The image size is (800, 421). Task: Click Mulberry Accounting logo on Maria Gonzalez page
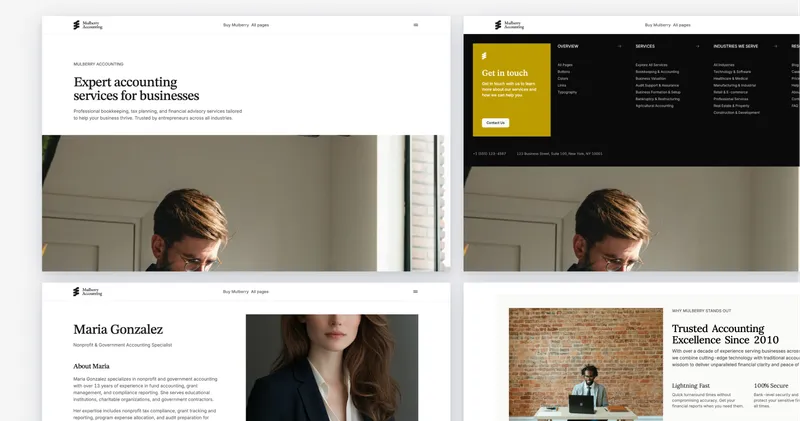pyautogui.click(x=88, y=292)
